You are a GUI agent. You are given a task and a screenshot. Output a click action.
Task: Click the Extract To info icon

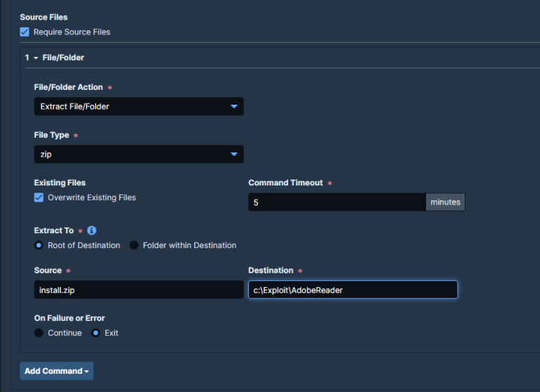click(x=91, y=230)
